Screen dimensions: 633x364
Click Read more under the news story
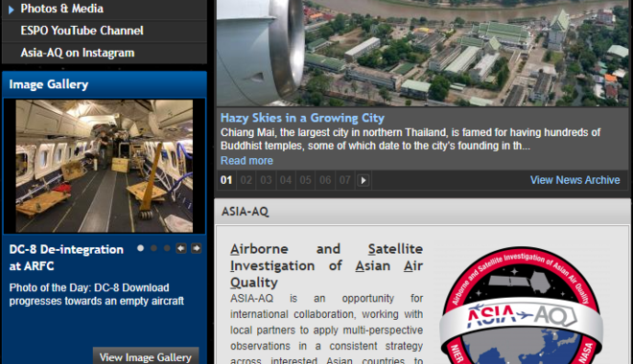[x=246, y=160]
